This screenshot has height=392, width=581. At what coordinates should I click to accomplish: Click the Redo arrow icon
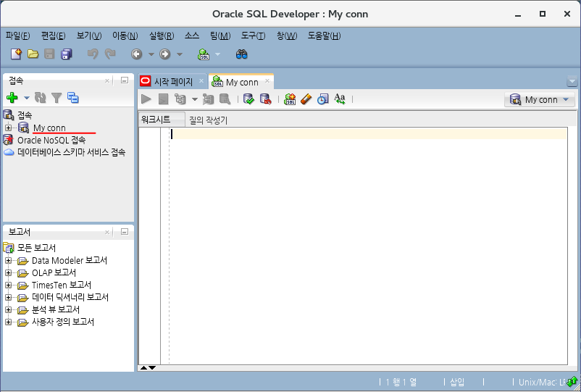(x=110, y=54)
